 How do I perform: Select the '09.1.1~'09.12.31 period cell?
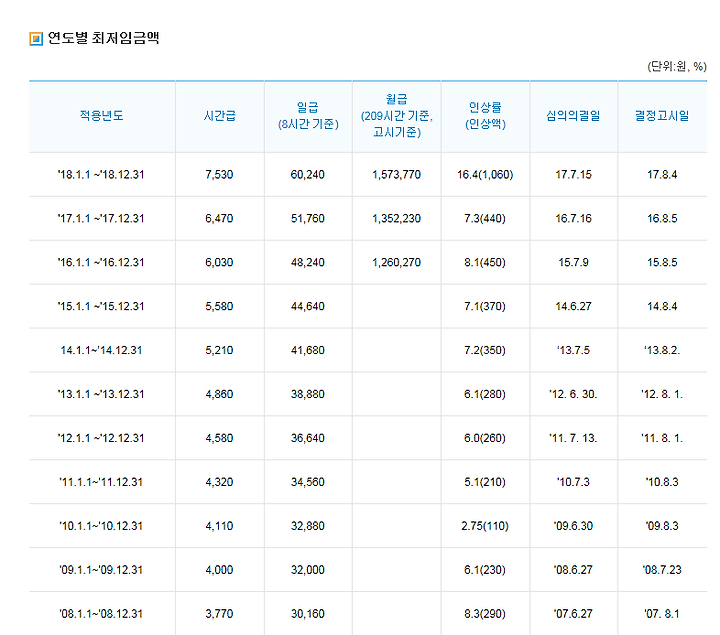point(101,570)
